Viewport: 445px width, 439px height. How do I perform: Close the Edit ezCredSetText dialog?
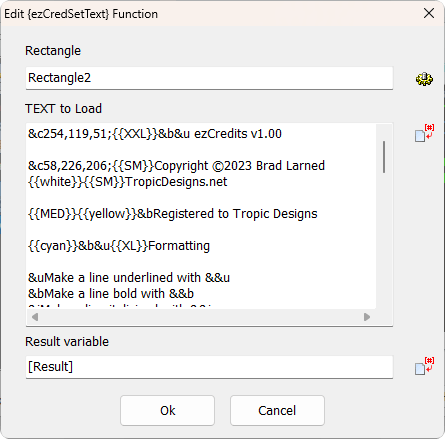coord(429,13)
